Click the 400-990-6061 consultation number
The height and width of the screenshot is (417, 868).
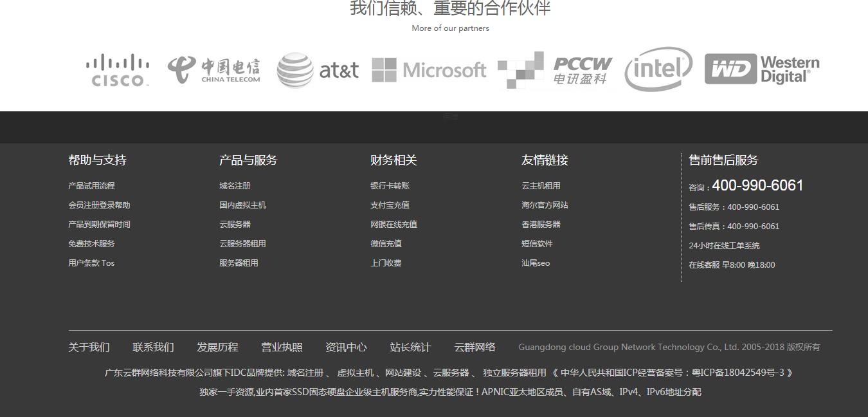(757, 185)
